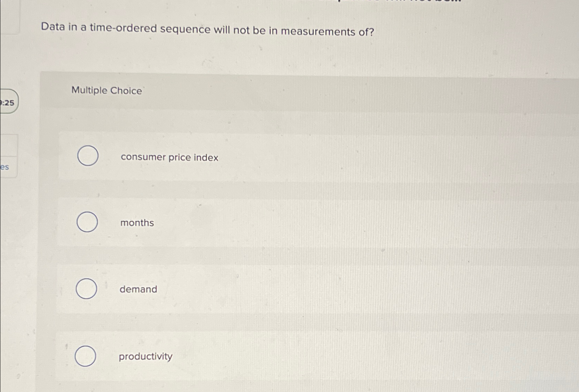
Task: Click the ":25" countdown timer badge
Action: [x=9, y=101]
